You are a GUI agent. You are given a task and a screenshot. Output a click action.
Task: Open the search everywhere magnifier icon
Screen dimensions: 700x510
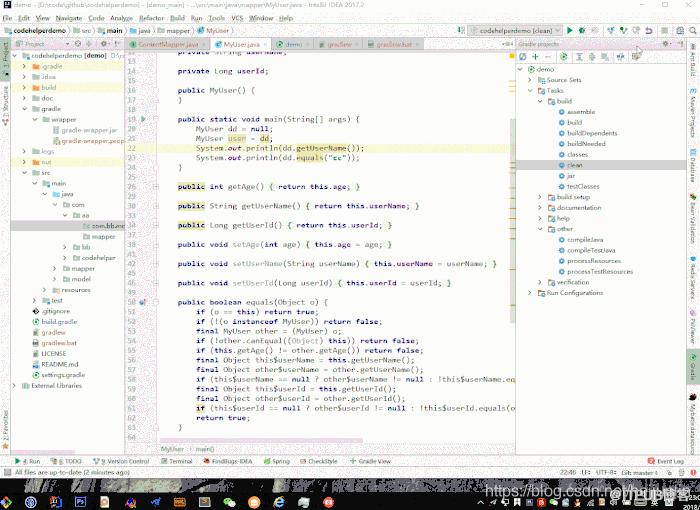tap(693, 30)
